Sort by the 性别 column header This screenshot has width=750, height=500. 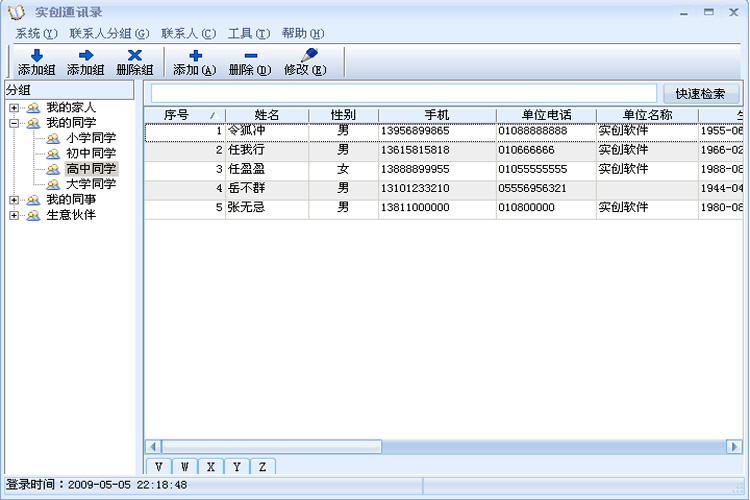[x=343, y=115]
